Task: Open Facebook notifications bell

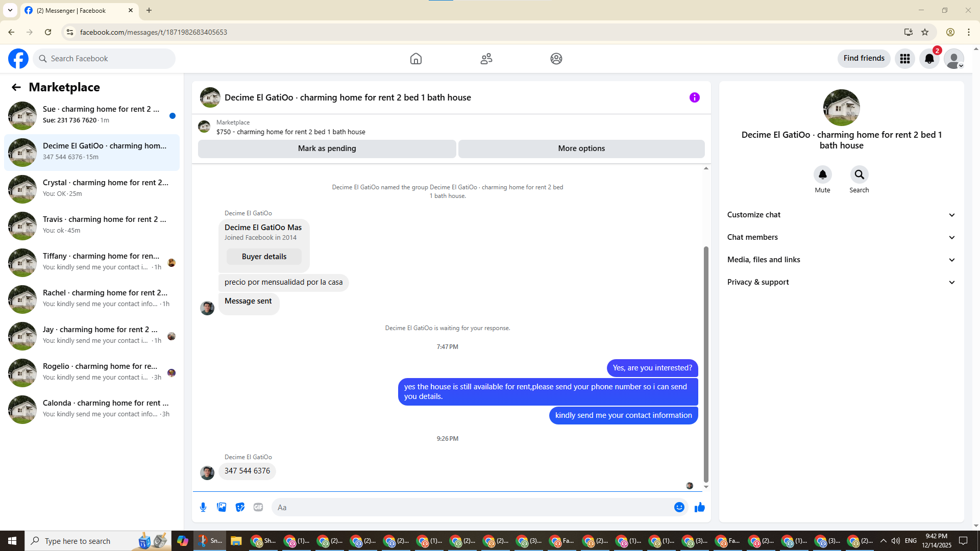Action: [929, 59]
